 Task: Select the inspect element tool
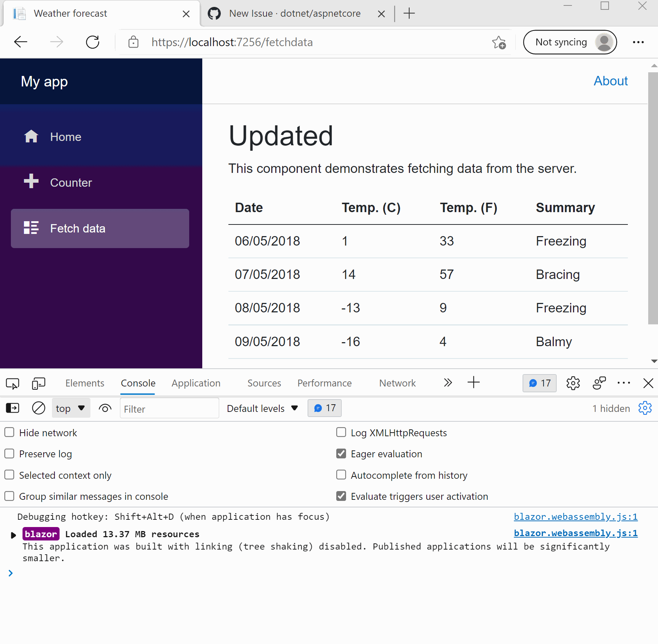[12, 383]
